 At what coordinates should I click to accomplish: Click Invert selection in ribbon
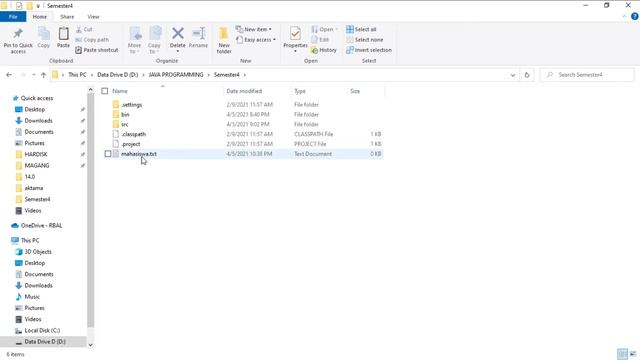tap(369, 50)
